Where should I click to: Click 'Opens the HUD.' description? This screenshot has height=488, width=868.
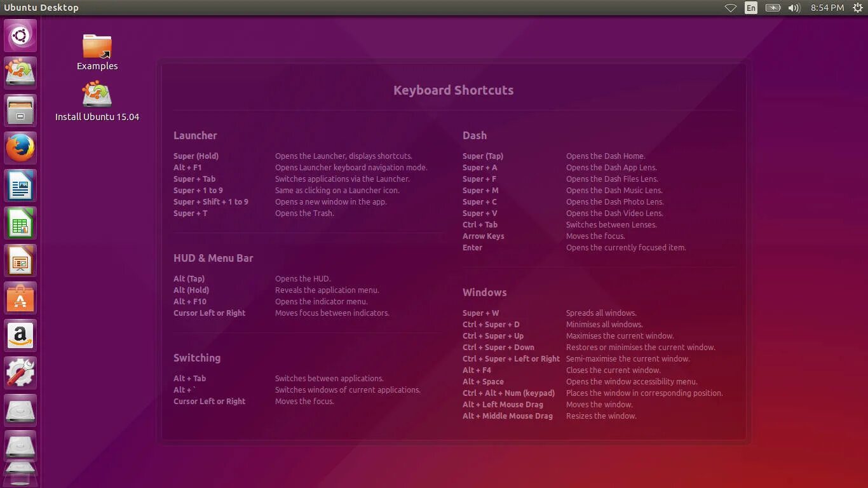(x=303, y=279)
